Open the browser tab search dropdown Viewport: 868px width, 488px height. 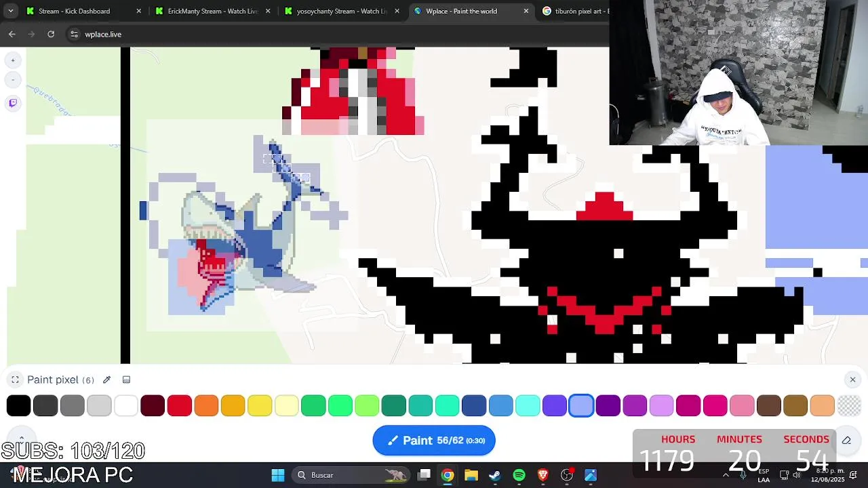[x=10, y=11]
